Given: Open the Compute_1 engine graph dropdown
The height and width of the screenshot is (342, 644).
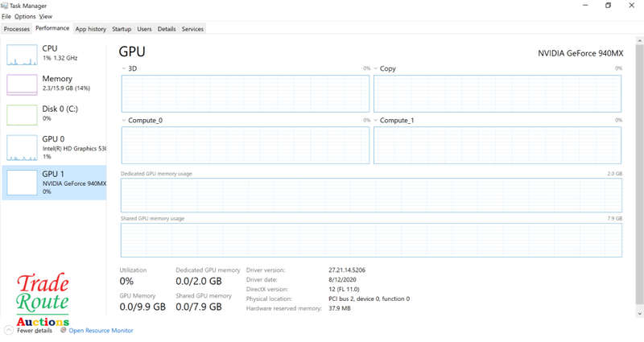Looking at the screenshot, I should coord(375,120).
